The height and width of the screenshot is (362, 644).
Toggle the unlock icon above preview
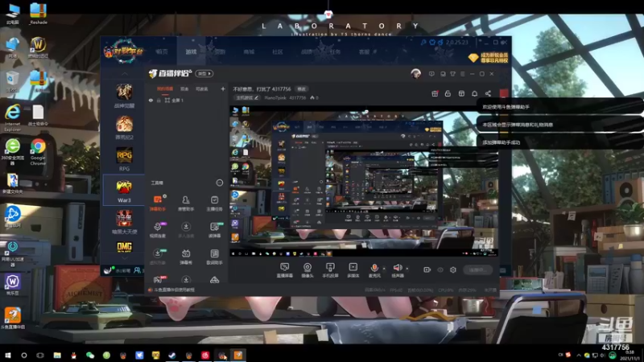tap(448, 93)
